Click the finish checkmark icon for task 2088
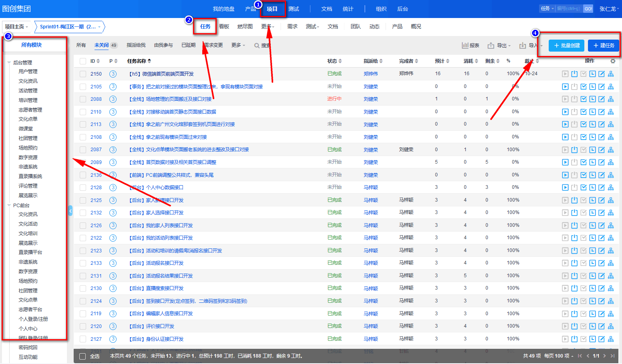 click(x=584, y=99)
